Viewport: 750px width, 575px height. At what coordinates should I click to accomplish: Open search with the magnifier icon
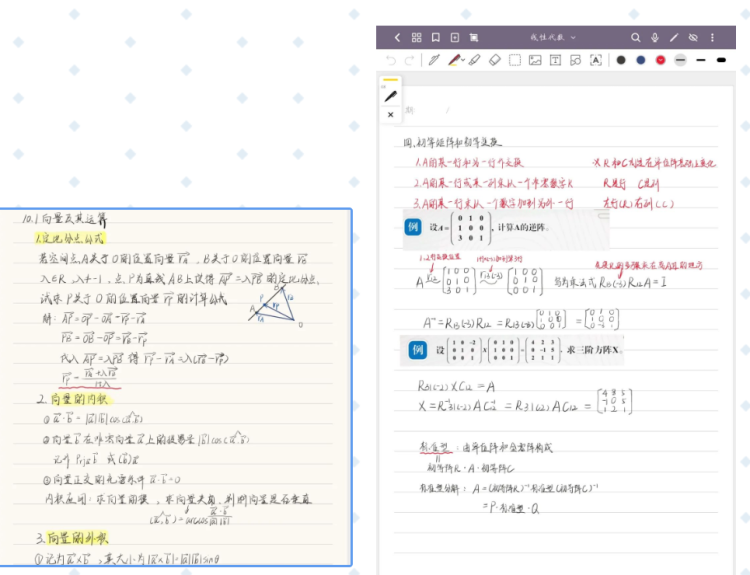[x=635, y=37]
